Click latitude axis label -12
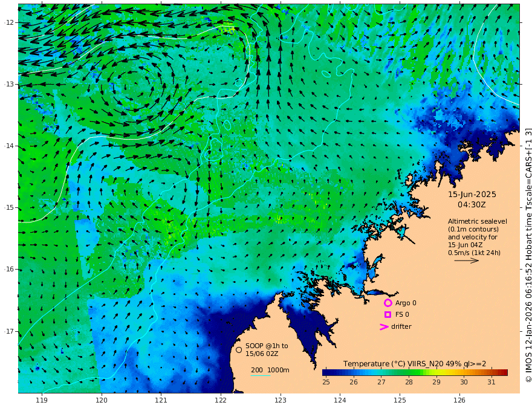Image resolution: width=532 pixels, height=411 pixels. (x=9, y=22)
